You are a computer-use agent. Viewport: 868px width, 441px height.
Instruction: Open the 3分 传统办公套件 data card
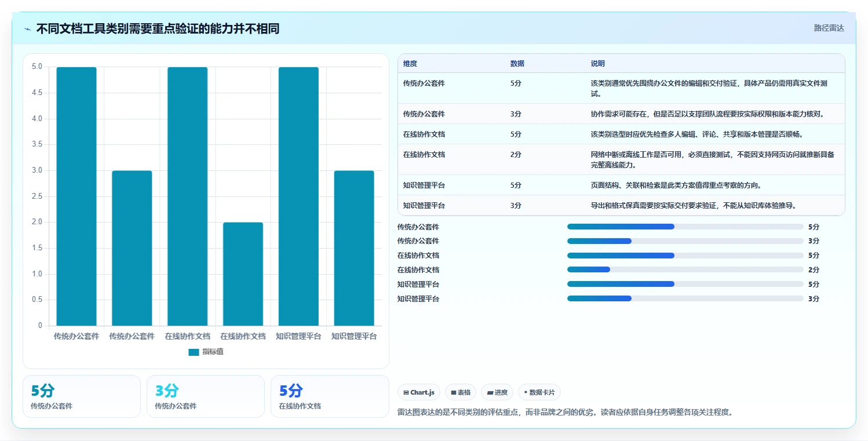pos(206,396)
